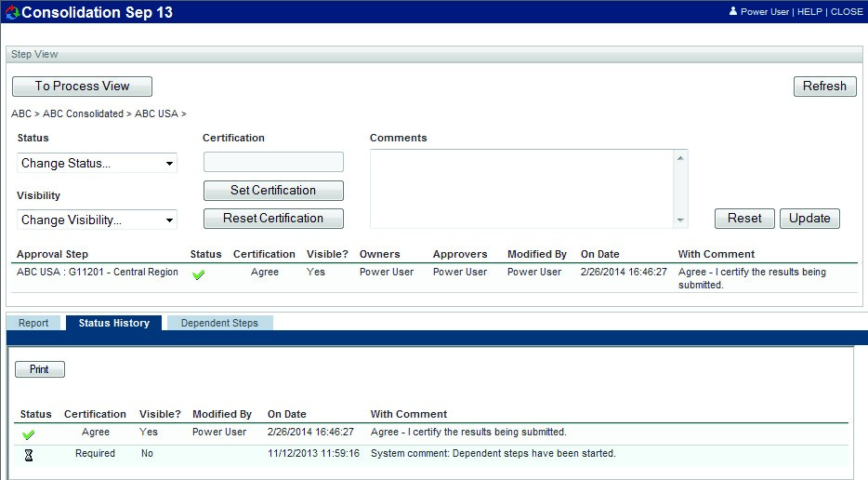Click the ABC Consolidated breadcrumb link

(83, 113)
